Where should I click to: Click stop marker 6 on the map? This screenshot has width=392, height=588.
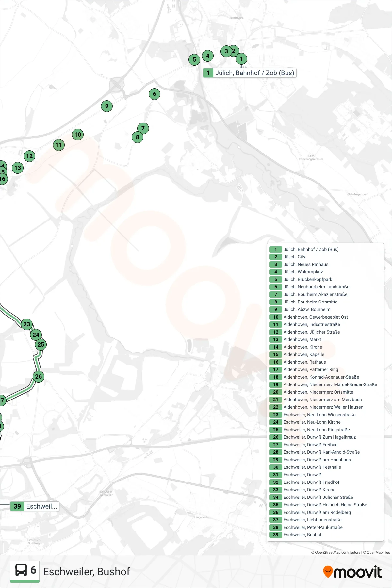coord(155,94)
